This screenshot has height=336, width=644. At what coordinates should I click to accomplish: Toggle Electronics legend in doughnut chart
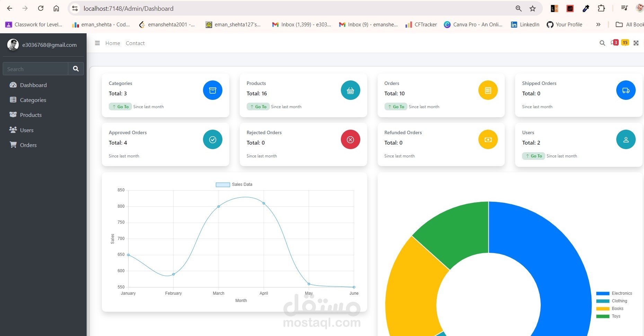614,293
